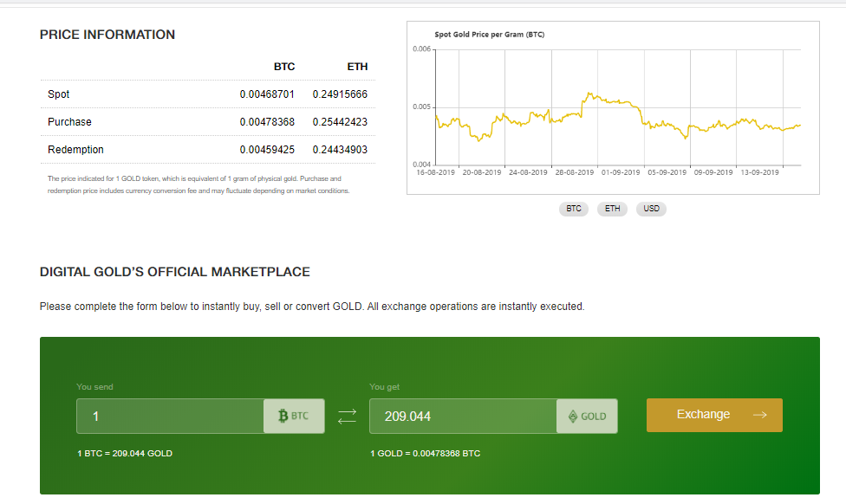Click the price disclaimer note text

point(198,184)
